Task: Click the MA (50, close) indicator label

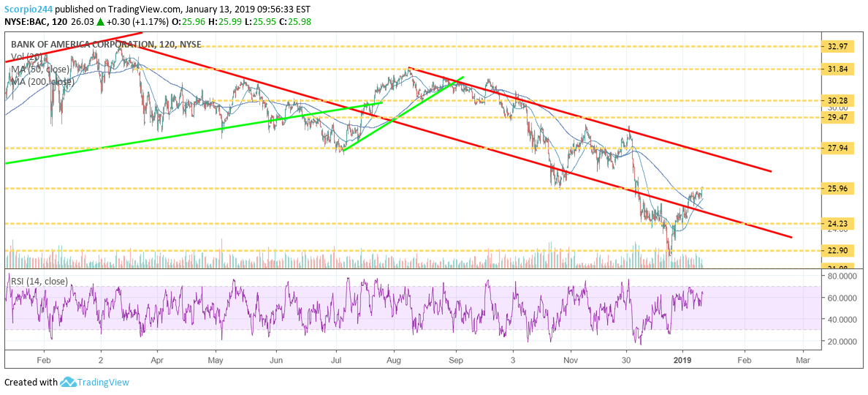Action: (39, 69)
